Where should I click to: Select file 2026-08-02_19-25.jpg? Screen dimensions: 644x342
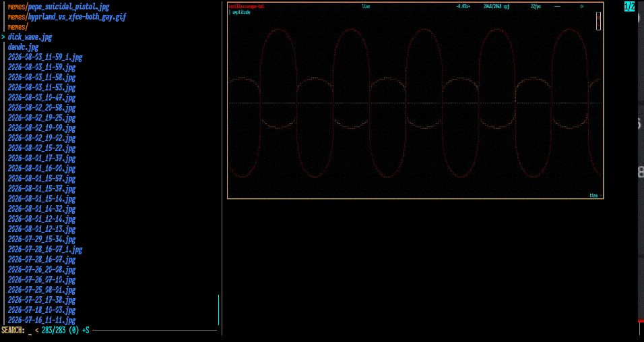pyautogui.click(x=42, y=118)
